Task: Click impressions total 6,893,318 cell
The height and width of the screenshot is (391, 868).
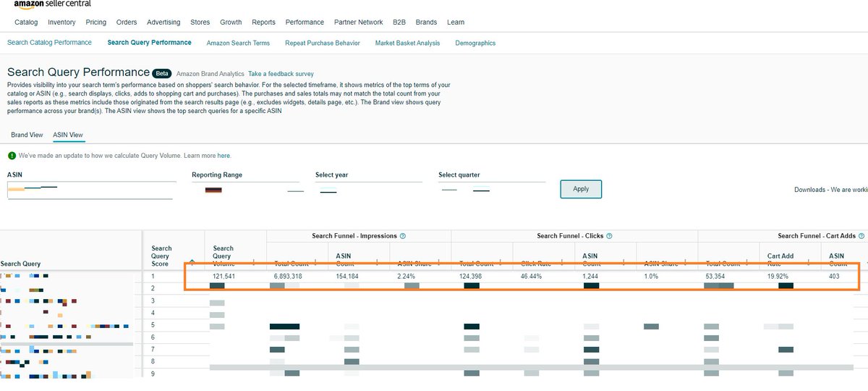Action: pyautogui.click(x=288, y=277)
